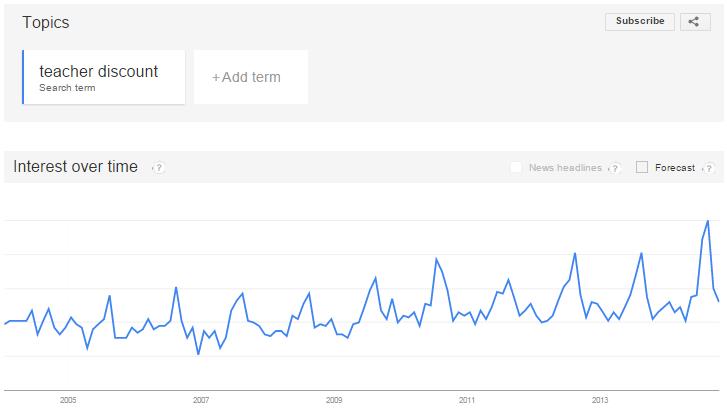Click the 2011 label on timeline axis

pos(466,400)
